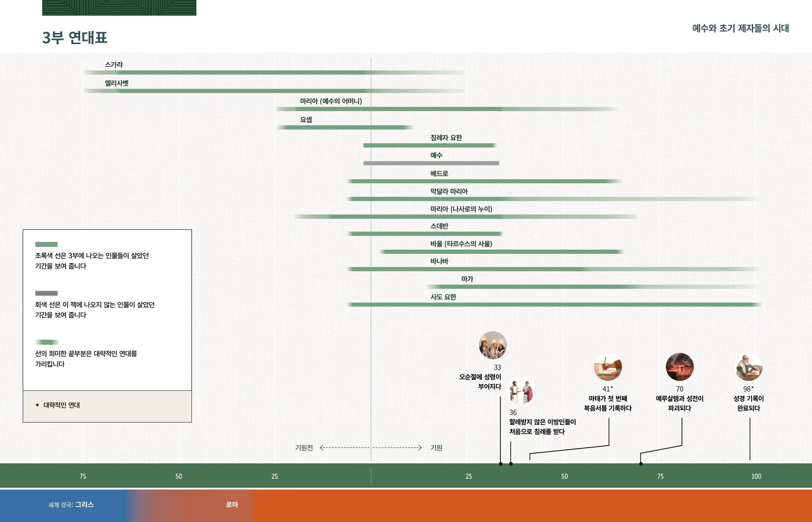812x522 pixels.
Task: Click the Matthew writing gospel illustration
Action: 608,367
